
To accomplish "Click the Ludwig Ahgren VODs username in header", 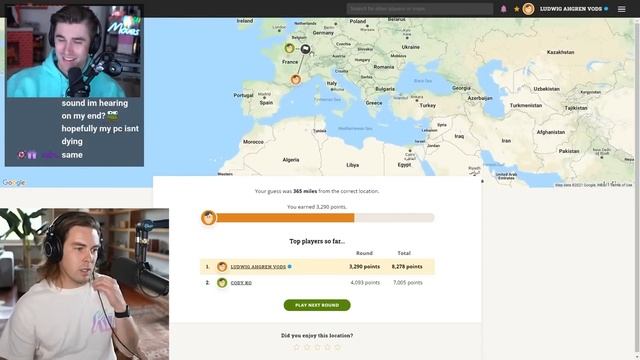I will [x=571, y=9].
